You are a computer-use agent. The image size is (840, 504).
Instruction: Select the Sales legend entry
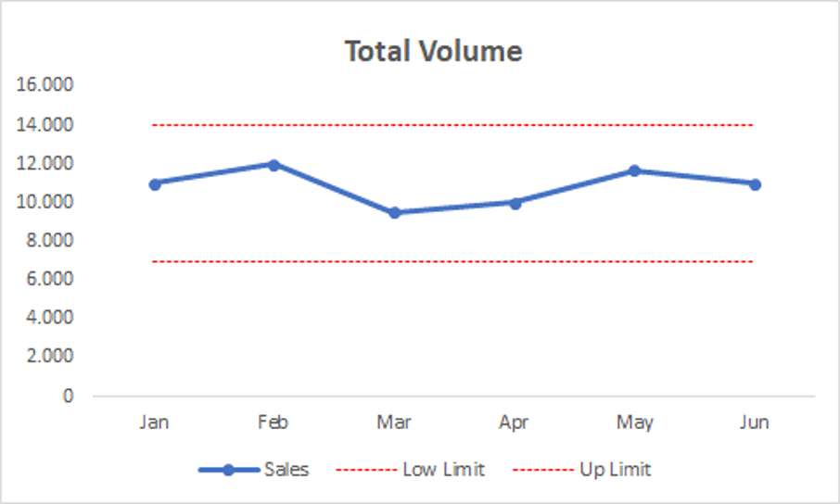tap(254, 470)
